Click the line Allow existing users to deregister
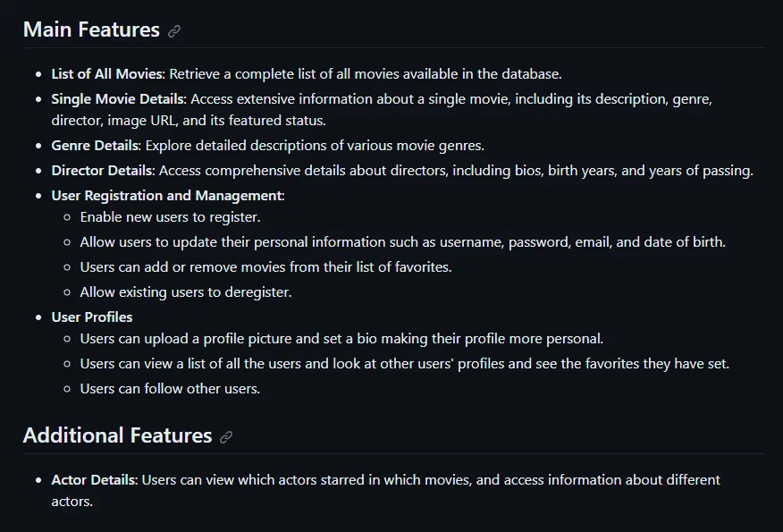The width and height of the screenshot is (783, 532). [186, 291]
